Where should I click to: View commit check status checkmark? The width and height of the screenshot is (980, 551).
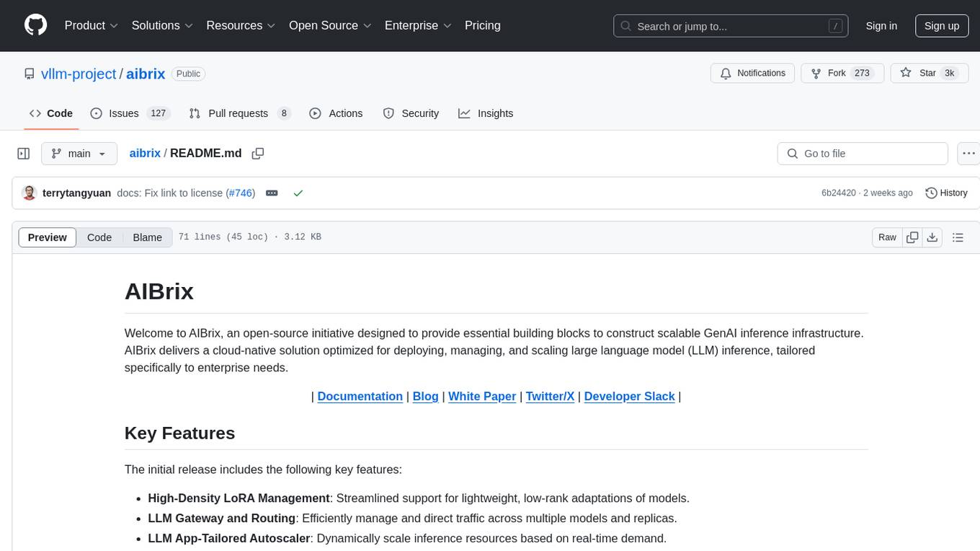[x=298, y=193]
